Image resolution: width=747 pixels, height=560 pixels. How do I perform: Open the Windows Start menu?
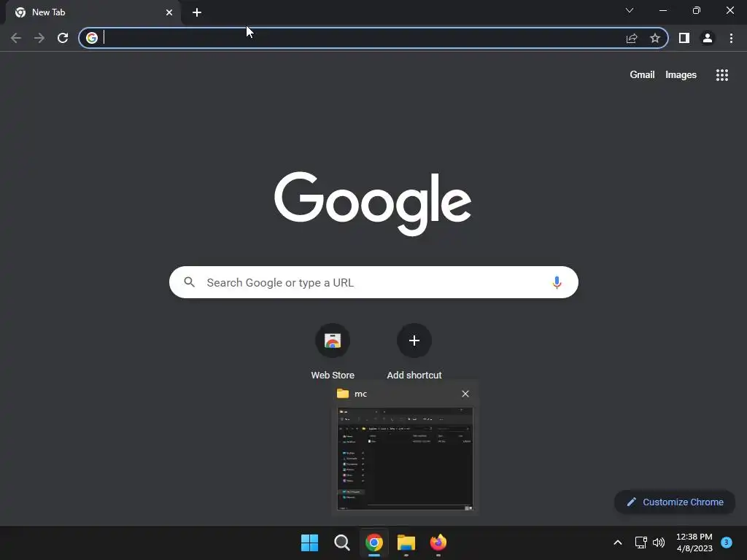(309, 542)
